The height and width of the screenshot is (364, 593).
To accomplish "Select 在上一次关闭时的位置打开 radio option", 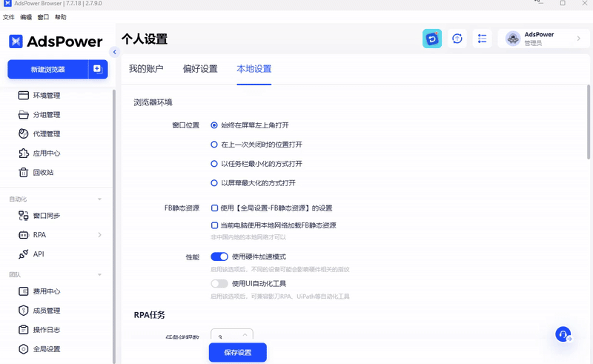I will 214,145.
